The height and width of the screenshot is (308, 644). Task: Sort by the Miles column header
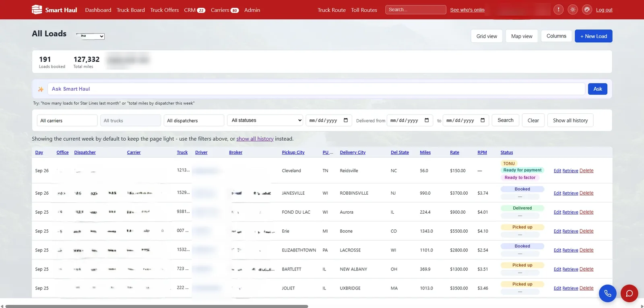click(425, 152)
